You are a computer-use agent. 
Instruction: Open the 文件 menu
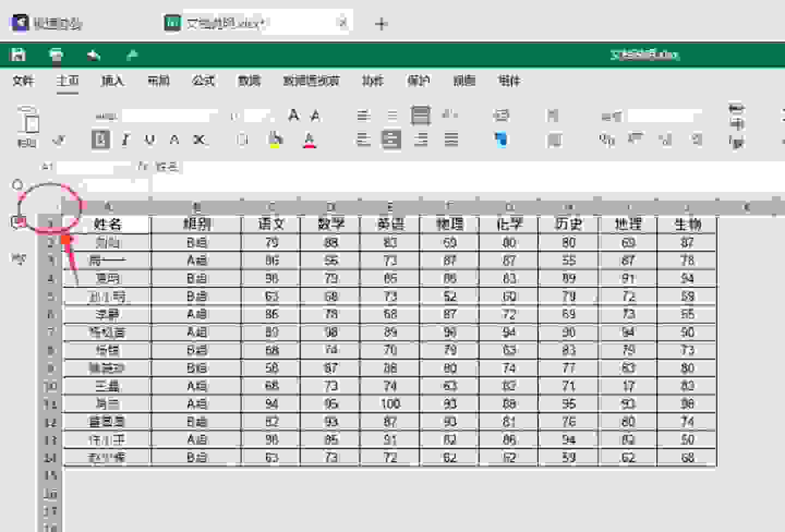[x=23, y=81]
